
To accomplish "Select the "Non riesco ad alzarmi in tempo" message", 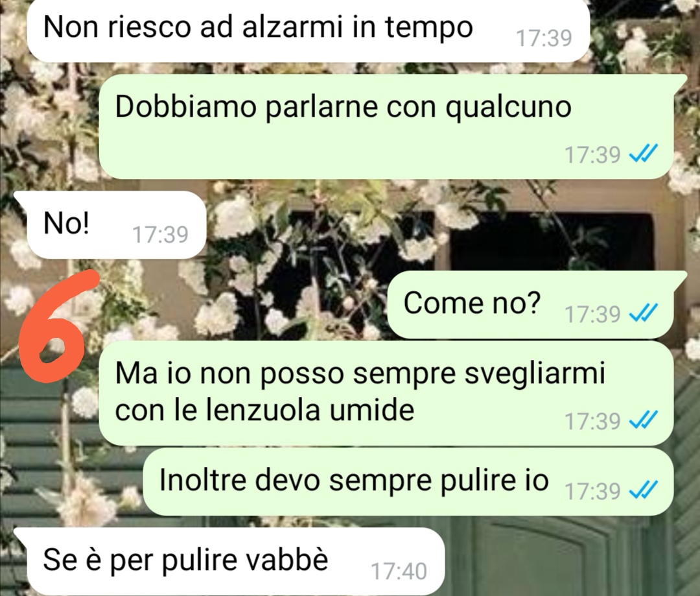I will click(x=309, y=30).
